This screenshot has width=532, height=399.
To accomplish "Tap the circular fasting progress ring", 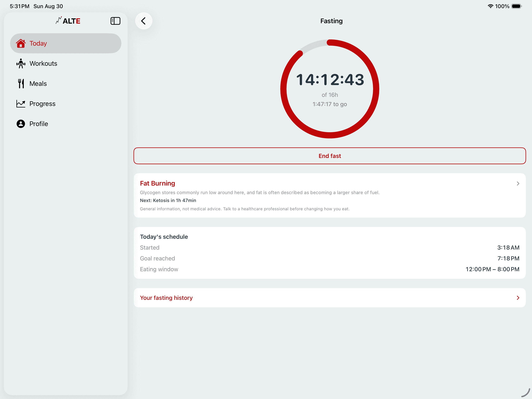I will click(x=330, y=89).
